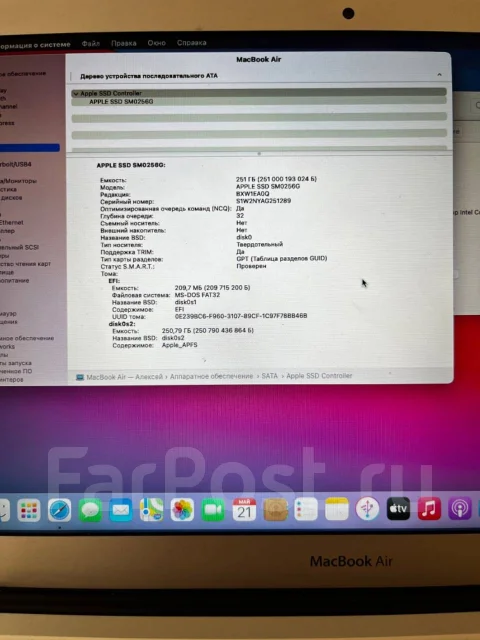Screen dimensions: 480x640
Task: Open the Notes app icon
Action: (x=337, y=509)
